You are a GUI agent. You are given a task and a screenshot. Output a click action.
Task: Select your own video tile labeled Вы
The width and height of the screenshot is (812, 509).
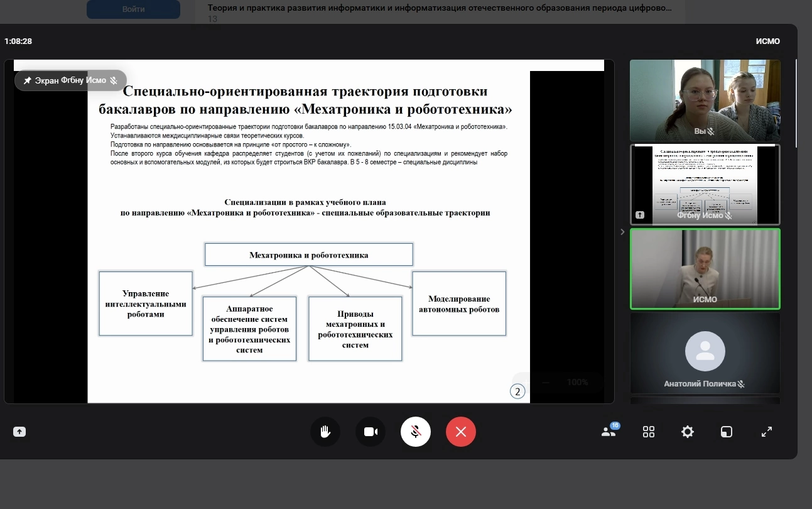click(x=705, y=101)
